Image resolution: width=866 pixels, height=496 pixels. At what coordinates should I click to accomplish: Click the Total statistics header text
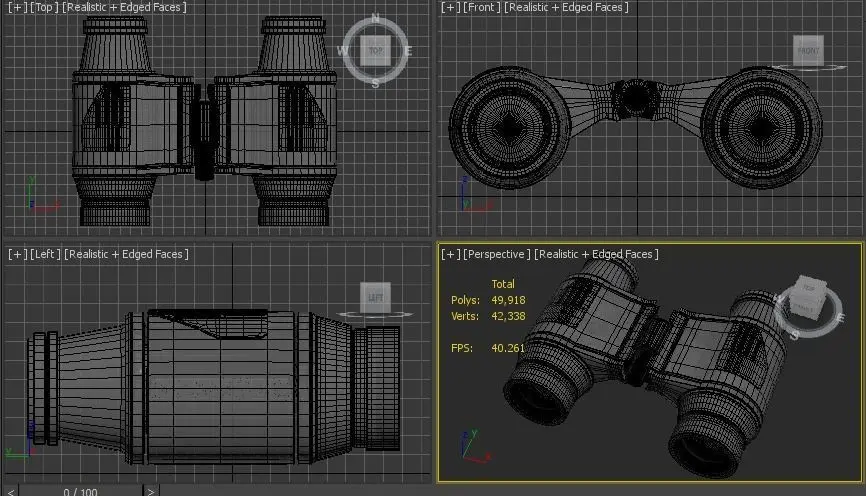[x=503, y=284]
